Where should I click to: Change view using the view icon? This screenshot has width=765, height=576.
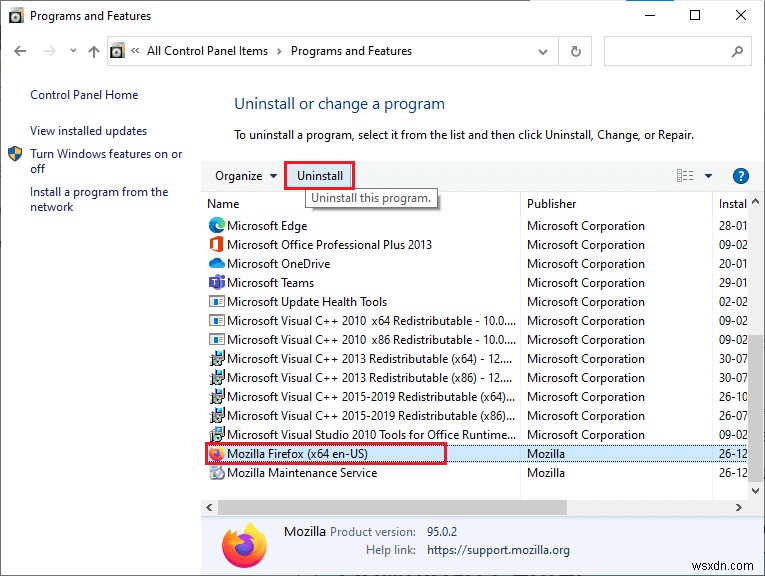click(x=685, y=176)
